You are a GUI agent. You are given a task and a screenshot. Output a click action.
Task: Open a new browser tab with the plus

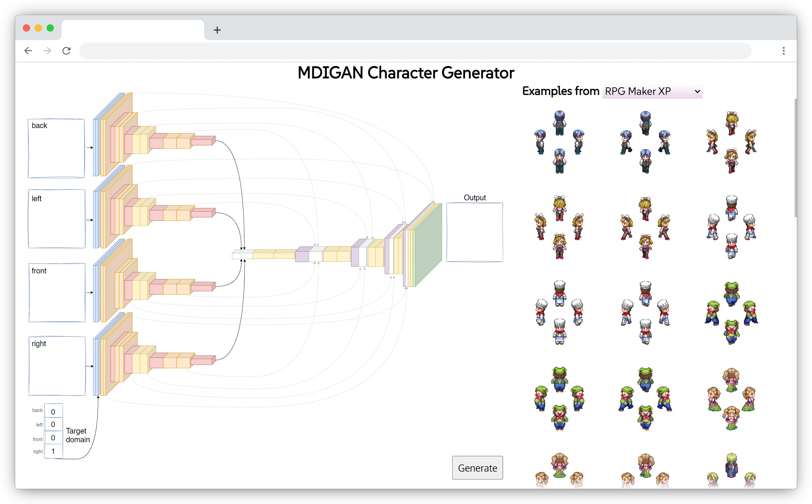[x=217, y=30]
